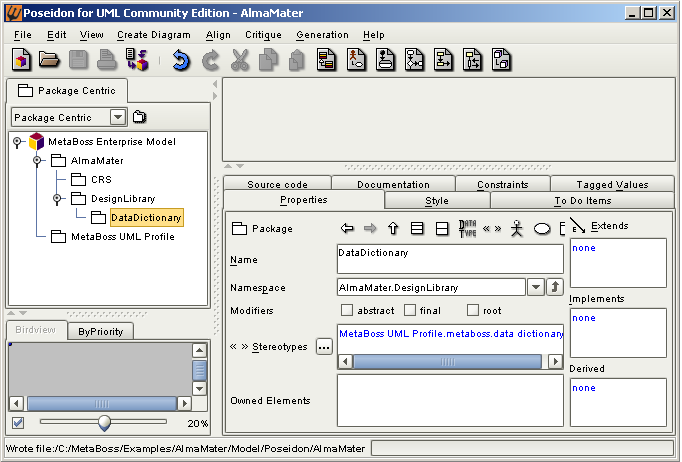Click the add actor stick-figure icon

pos(517,228)
